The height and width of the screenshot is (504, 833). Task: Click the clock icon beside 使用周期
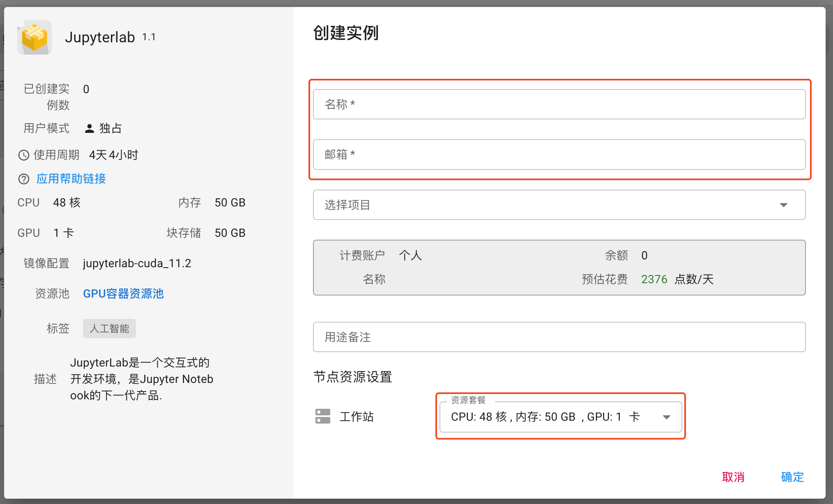[24, 155]
